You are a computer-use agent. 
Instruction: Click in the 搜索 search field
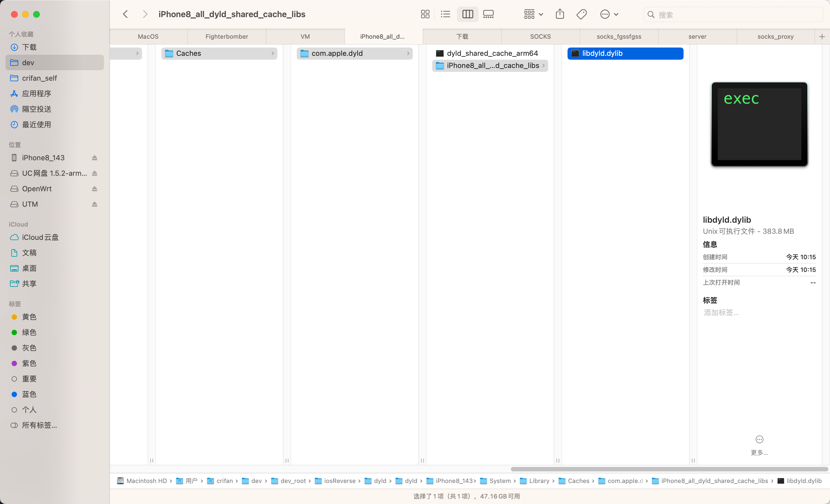[x=733, y=14]
